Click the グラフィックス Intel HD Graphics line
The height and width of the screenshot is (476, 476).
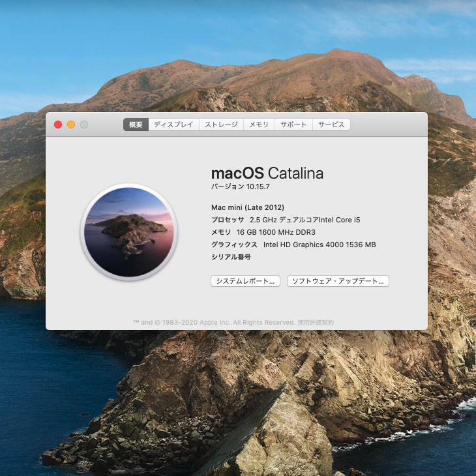click(293, 245)
